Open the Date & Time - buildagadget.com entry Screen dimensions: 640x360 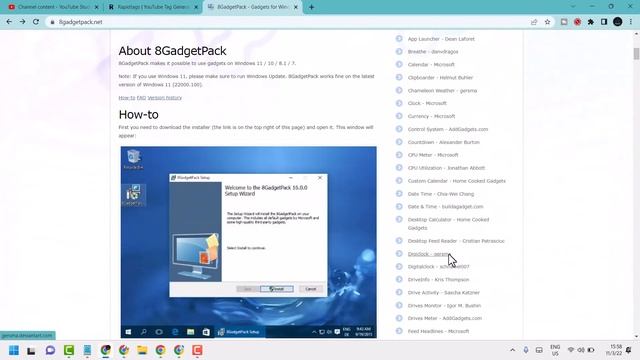tap(445, 207)
